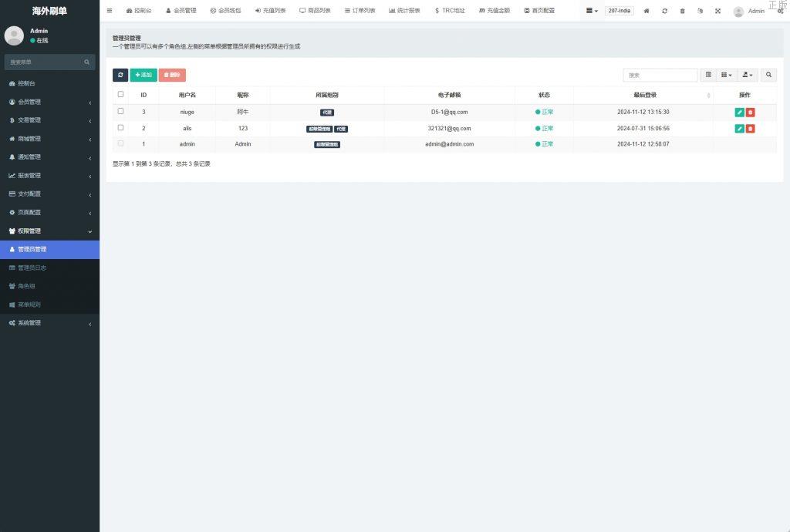Image resolution: width=790 pixels, height=532 pixels.
Task: Click the 321321@qq.com email cell
Action: (x=450, y=128)
